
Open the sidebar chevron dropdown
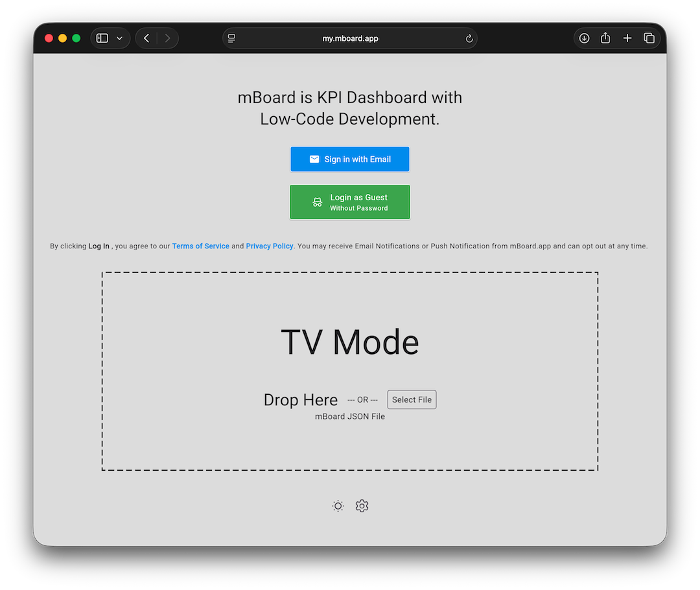tap(118, 38)
